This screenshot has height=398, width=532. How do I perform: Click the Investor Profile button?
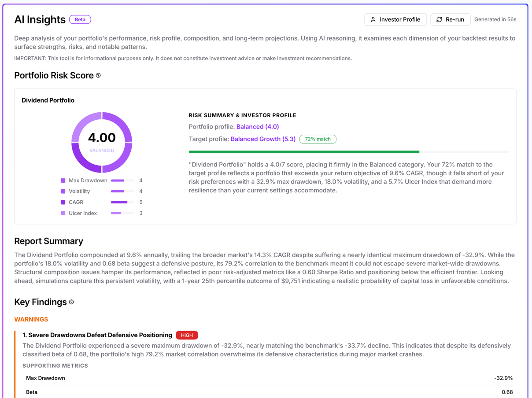395,19
